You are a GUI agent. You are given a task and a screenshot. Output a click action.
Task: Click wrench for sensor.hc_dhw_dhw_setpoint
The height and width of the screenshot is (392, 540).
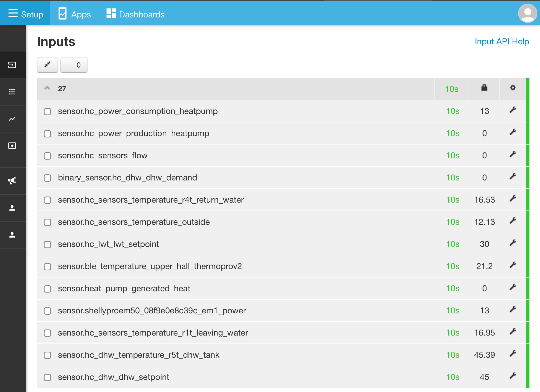pos(513,376)
